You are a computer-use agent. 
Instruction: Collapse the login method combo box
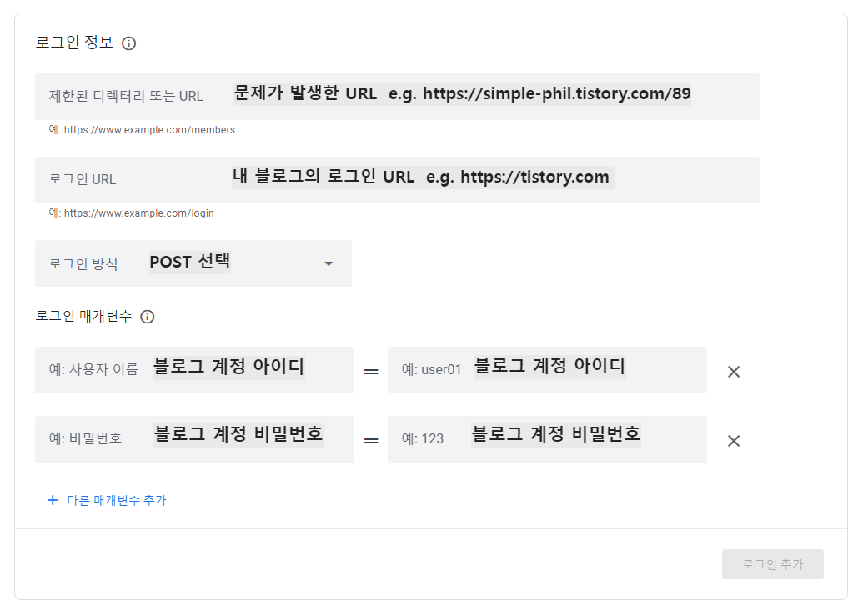[x=328, y=263]
